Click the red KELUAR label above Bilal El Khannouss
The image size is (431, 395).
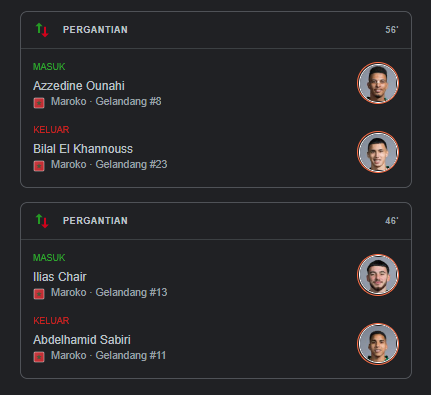tap(51, 130)
